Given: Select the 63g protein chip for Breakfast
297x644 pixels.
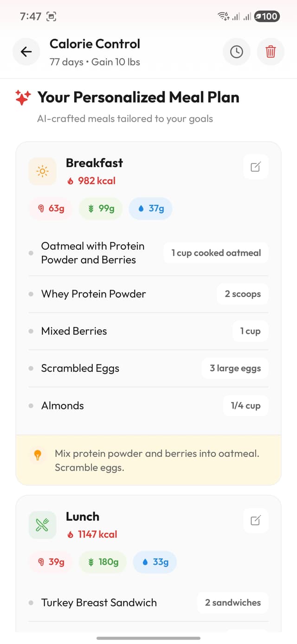Looking at the screenshot, I should point(51,208).
